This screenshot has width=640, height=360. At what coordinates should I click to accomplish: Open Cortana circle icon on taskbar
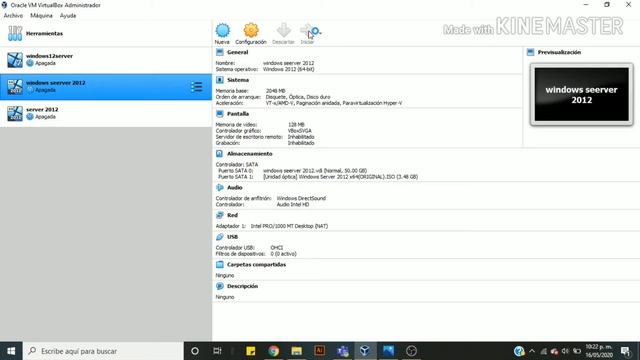(x=195, y=351)
